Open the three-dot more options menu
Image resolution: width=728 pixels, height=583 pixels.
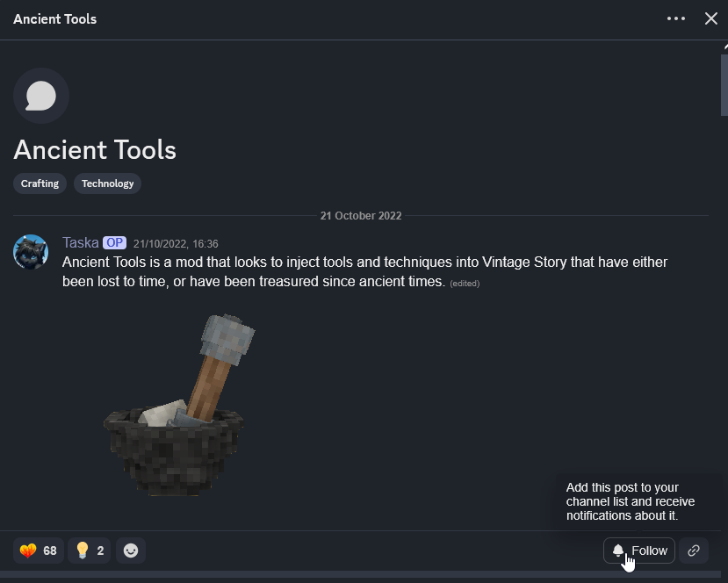[676, 18]
